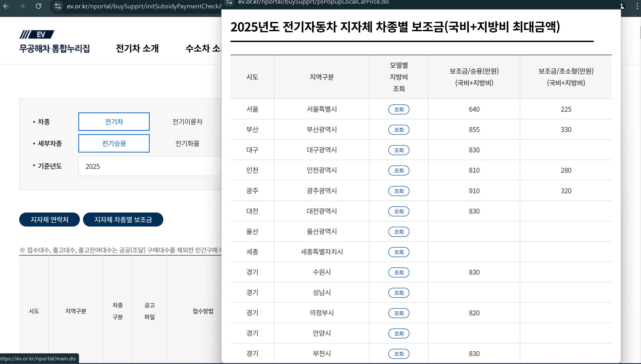641x364 pixels.
Task: Click 조회 button for 광주광역시
Action: click(399, 191)
